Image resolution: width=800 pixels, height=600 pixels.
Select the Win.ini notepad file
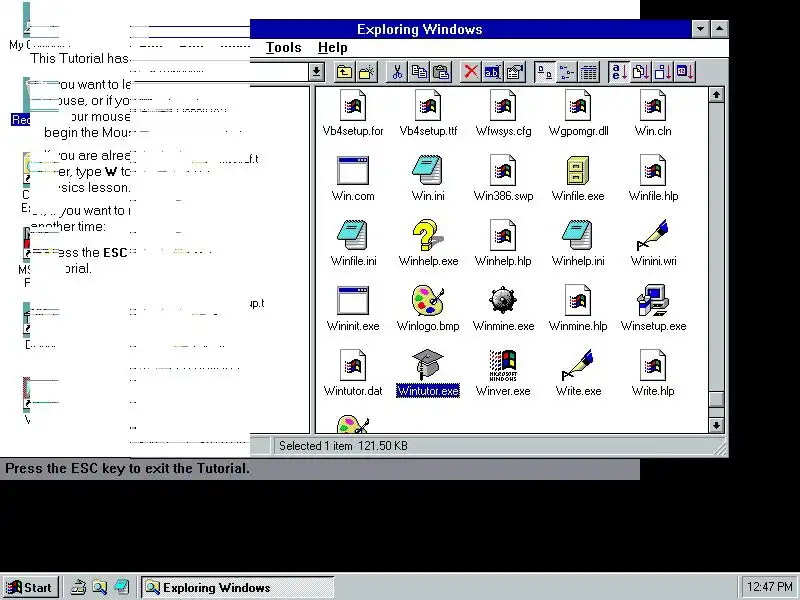(x=428, y=179)
